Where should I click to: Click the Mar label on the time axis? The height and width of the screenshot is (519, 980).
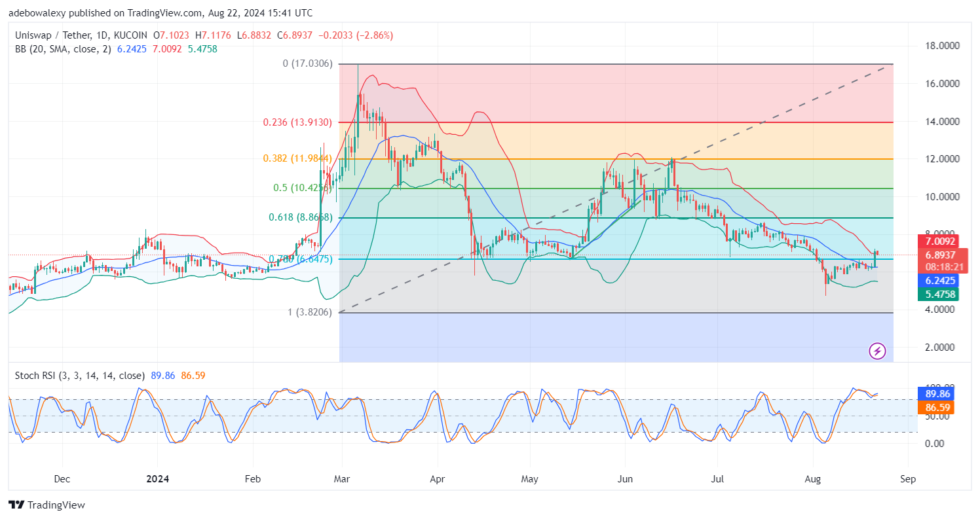click(341, 478)
